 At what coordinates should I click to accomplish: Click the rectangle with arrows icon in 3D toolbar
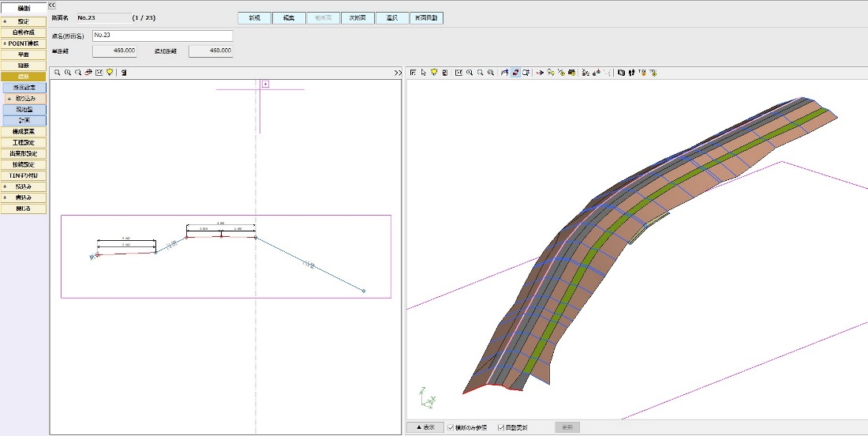click(x=526, y=73)
